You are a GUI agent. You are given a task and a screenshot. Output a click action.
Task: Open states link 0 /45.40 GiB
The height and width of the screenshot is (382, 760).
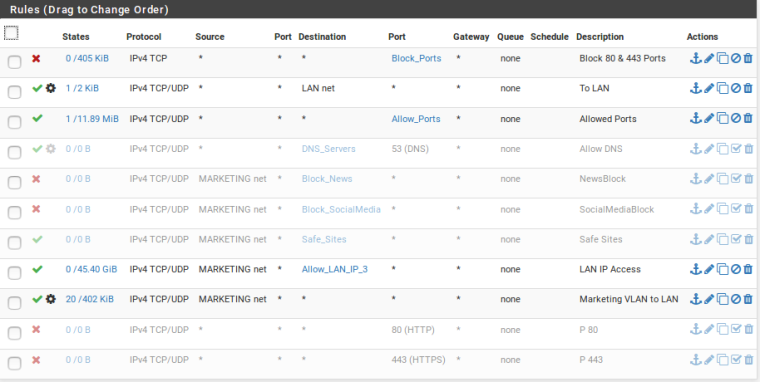coord(92,269)
